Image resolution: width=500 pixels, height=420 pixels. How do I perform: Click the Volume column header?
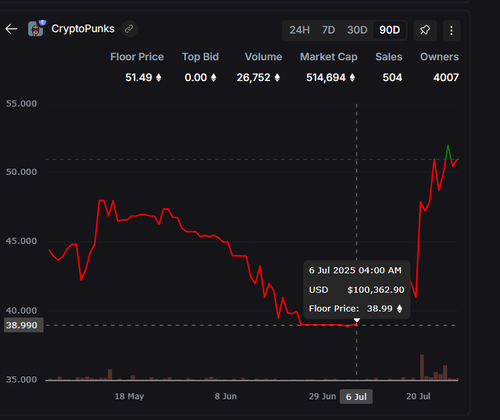(x=263, y=57)
